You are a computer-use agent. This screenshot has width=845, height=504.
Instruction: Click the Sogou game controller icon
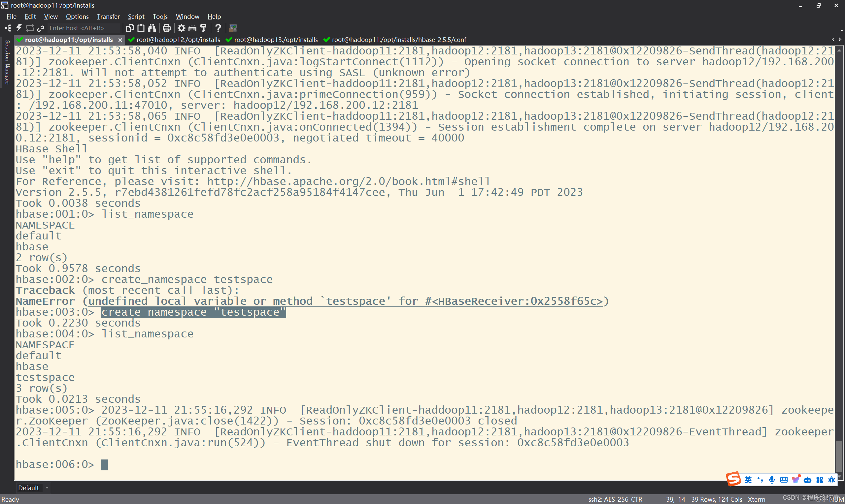click(x=808, y=480)
